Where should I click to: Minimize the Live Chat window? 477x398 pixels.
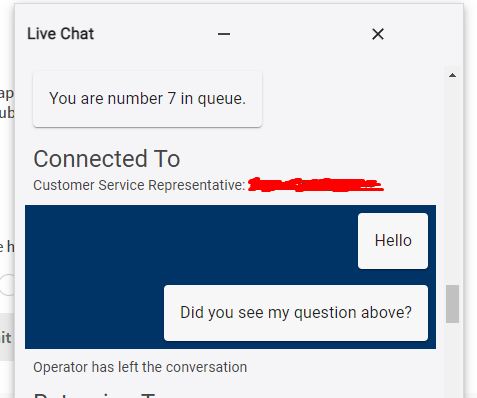(x=224, y=34)
